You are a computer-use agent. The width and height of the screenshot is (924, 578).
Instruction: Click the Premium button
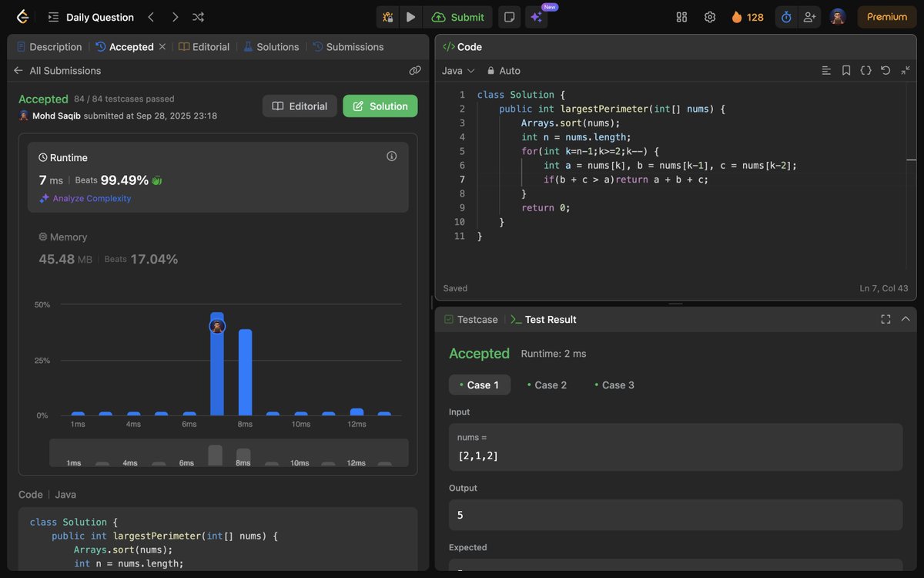[887, 17]
